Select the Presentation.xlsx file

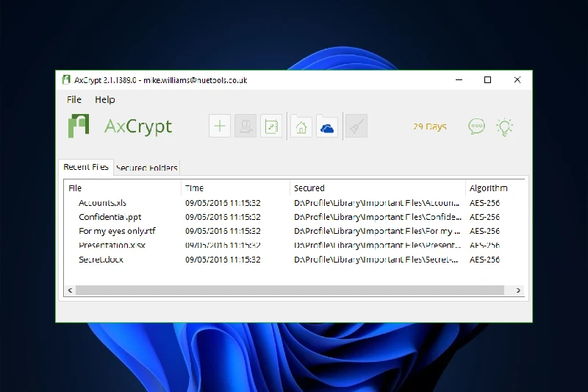(112, 246)
